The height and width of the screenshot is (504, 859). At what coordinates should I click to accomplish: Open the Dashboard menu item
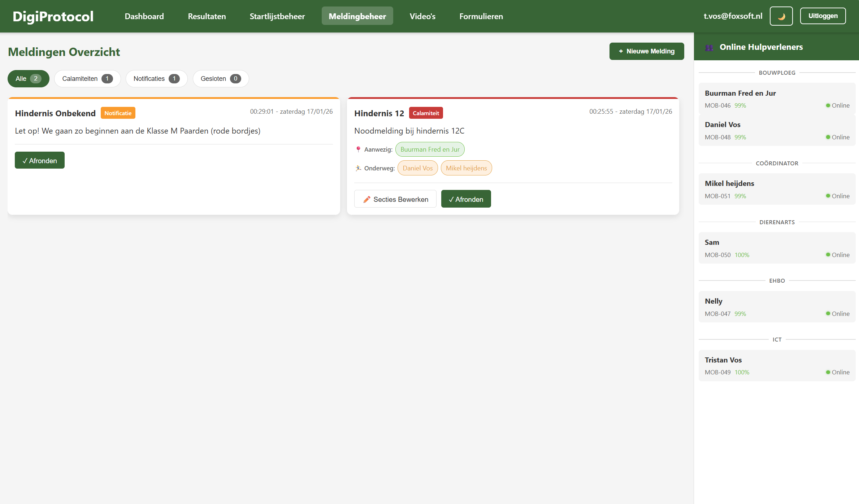(144, 16)
